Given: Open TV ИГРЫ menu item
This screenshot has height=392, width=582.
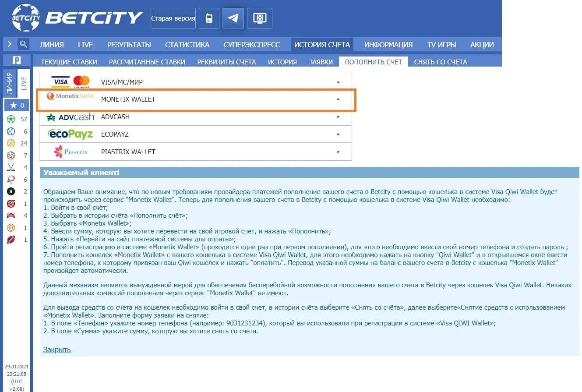Looking at the screenshot, I should click(x=441, y=45).
